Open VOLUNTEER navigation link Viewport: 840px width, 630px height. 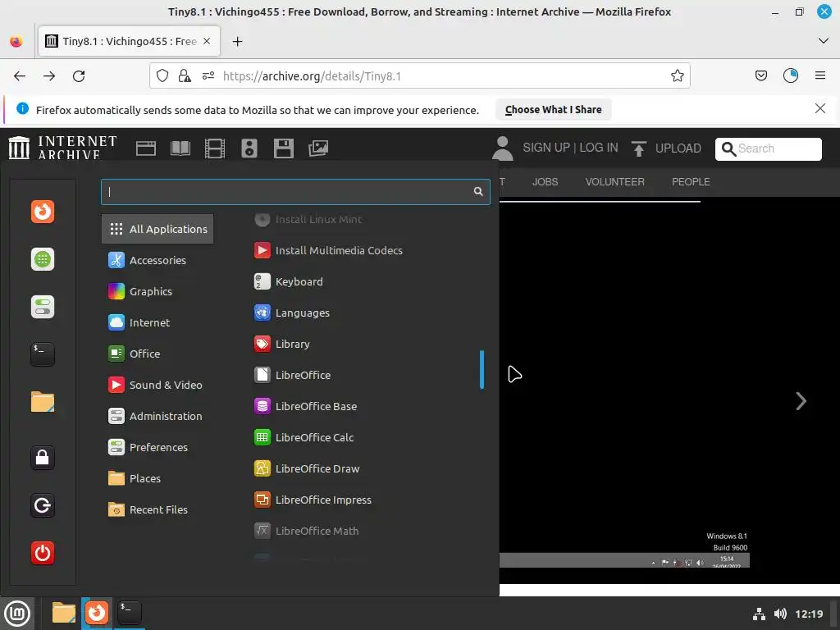[614, 182]
